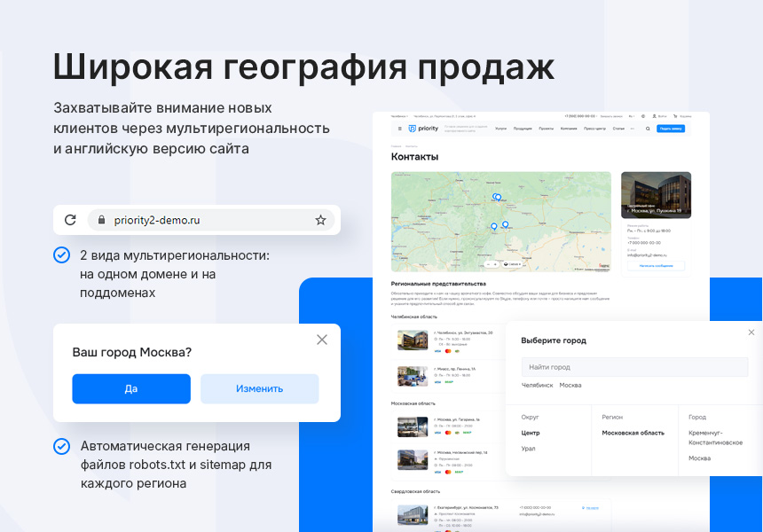Viewport: 763px width, 532px height.
Task: Click the search magnifier icon in the site header
Action: pos(648,128)
